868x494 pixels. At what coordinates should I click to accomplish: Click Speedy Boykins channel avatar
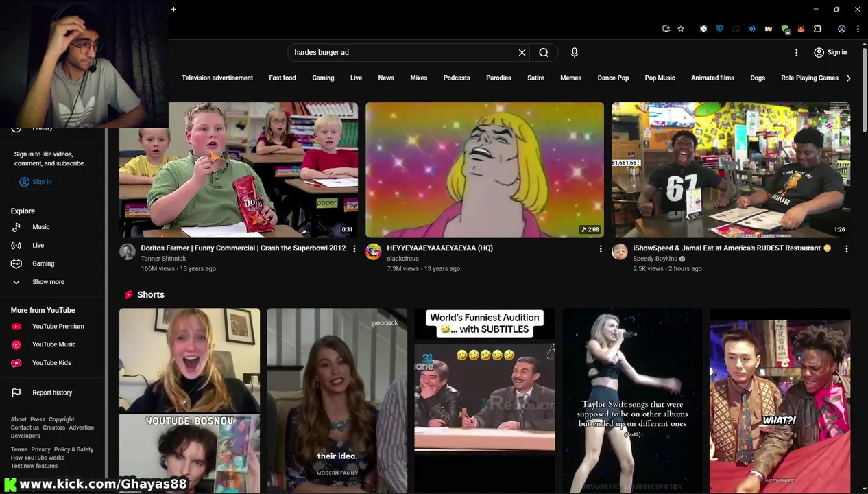coord(619,251)
